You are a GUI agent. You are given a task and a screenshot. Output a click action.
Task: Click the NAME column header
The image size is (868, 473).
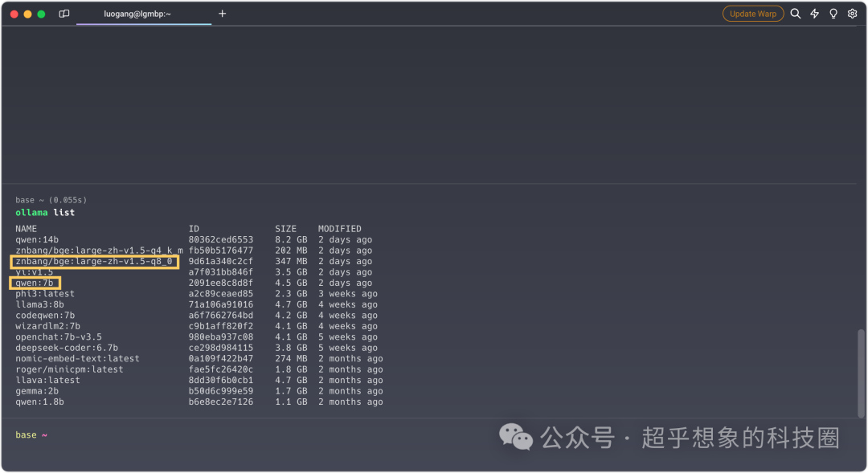click(x=26, y=229)
